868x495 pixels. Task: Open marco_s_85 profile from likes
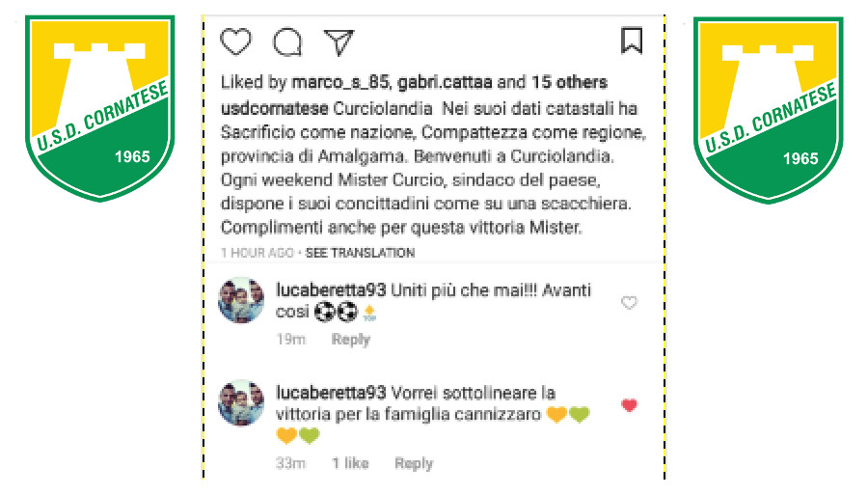click(x=339, y=83)
